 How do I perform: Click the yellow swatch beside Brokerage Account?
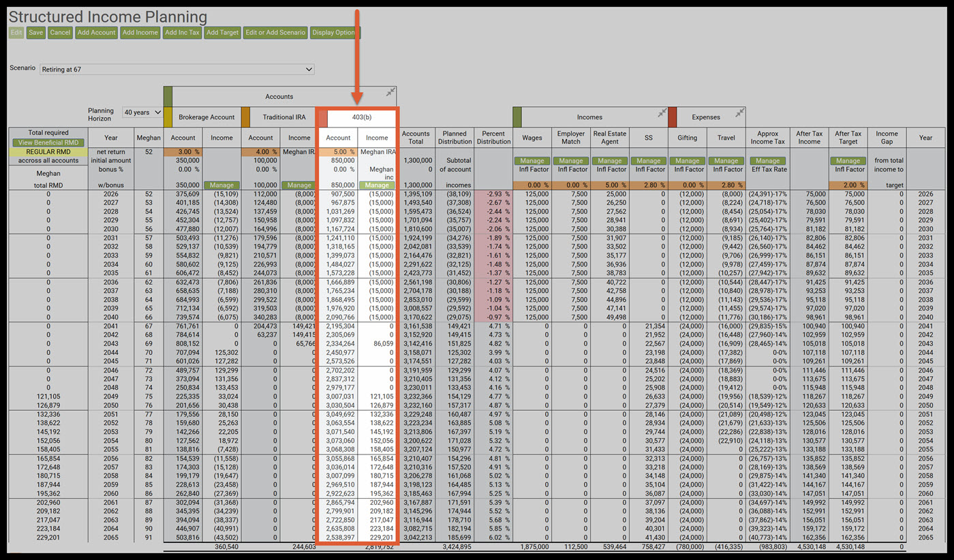(x=168, y=117)
